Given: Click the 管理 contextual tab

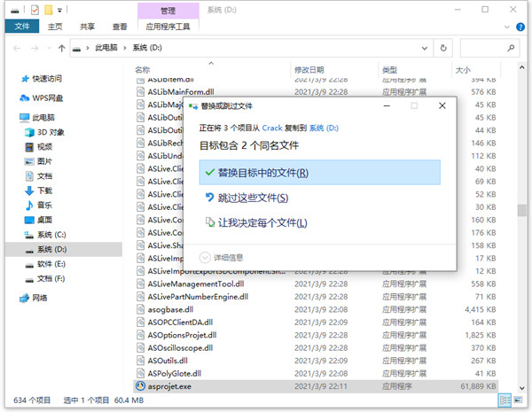Looking at the screenshot, I should [x=168, y=11].
